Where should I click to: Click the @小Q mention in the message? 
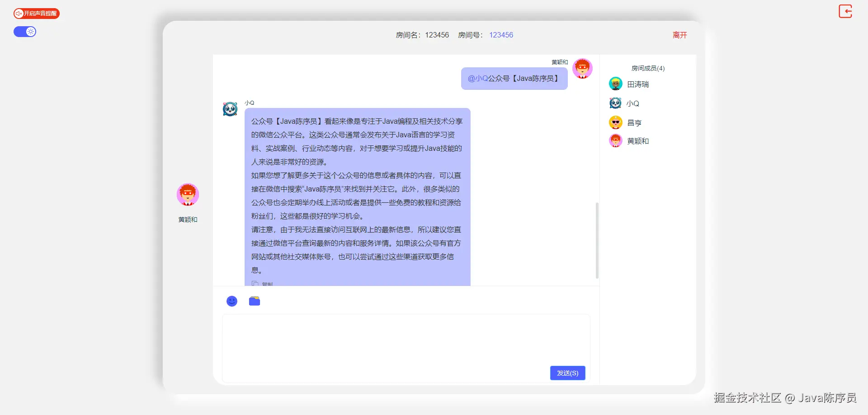477,79
